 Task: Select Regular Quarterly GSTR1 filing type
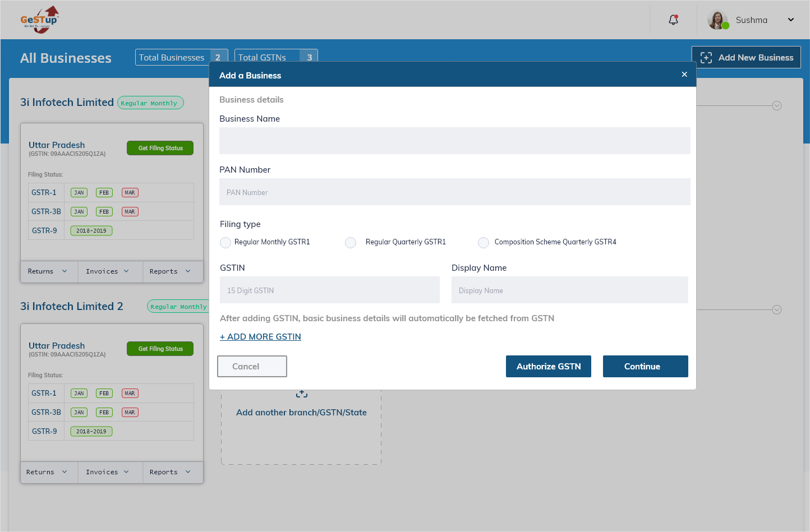pyautogui.click(x=351, y=243)
